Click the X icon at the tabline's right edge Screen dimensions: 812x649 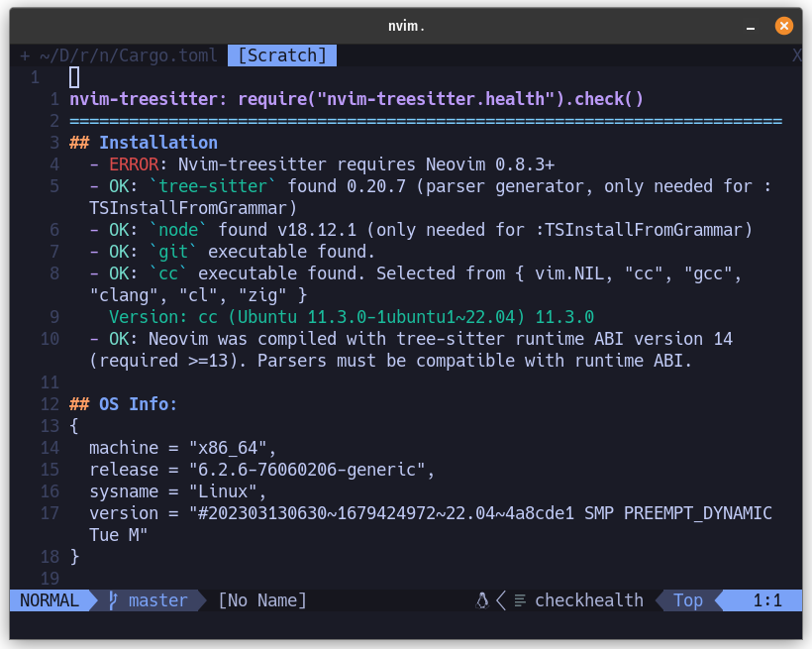[x=798, y=55]
